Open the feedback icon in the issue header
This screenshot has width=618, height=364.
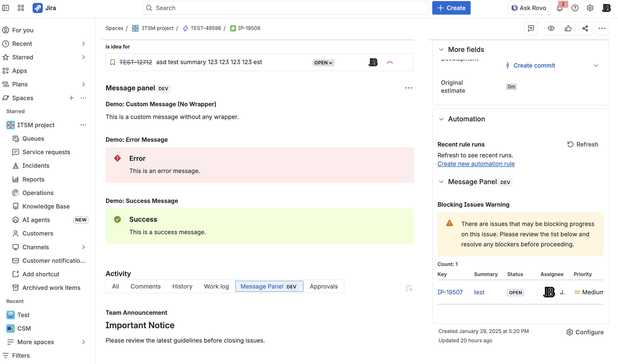point(531,28)
